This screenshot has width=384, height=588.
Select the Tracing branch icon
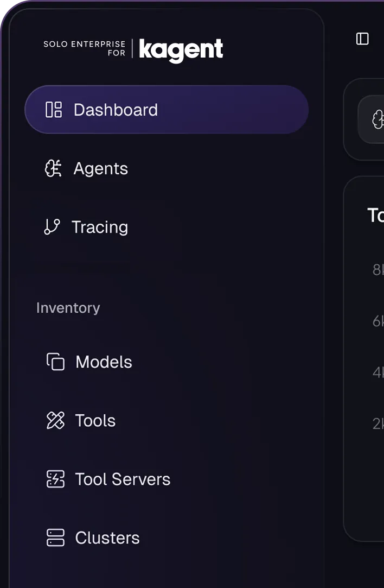[52, 227]
